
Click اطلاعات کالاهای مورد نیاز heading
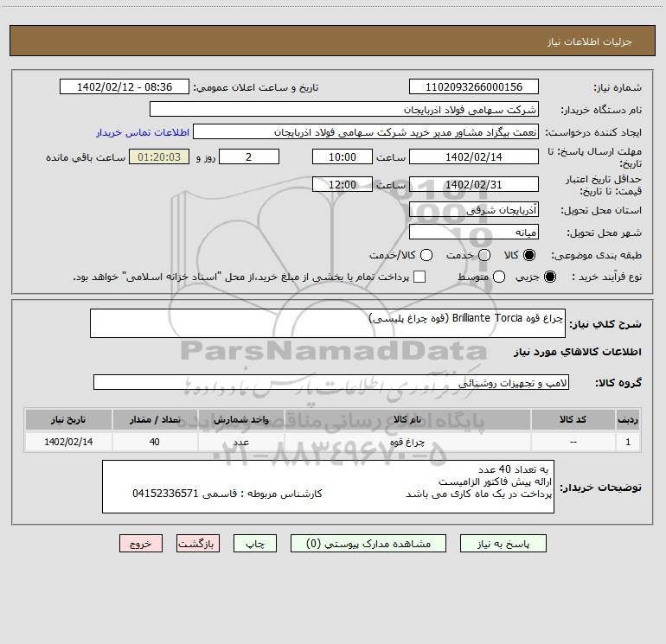[577, 352]
